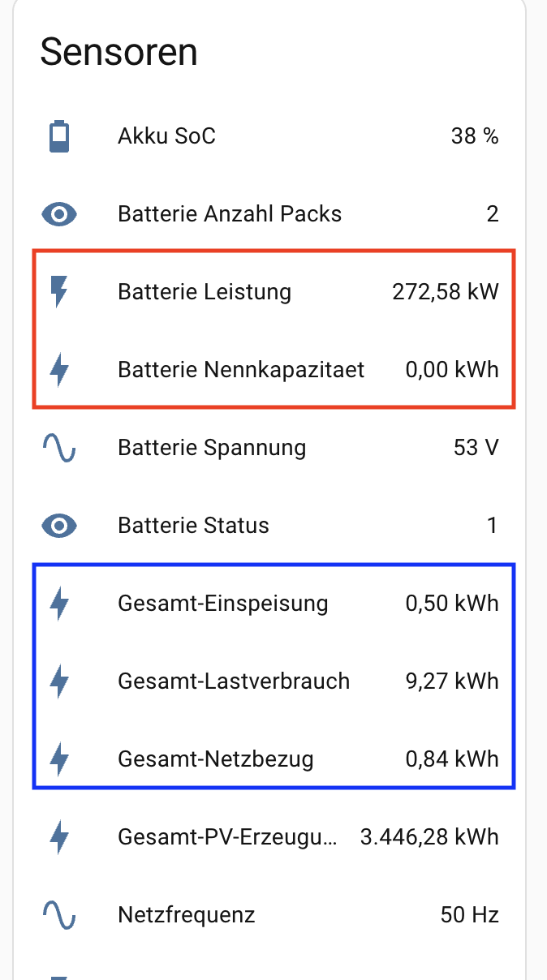
Task: Click the sine wave icon for Batterie Spannung
Action: click(59, 448)
